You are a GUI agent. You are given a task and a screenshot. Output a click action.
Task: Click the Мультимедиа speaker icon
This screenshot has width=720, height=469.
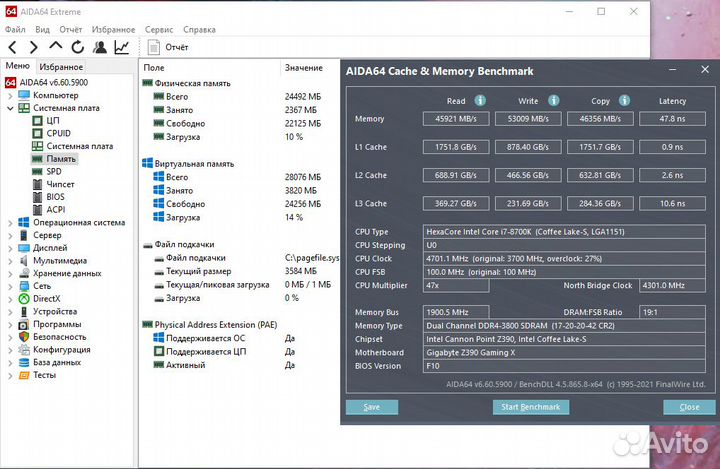point(24,260)
